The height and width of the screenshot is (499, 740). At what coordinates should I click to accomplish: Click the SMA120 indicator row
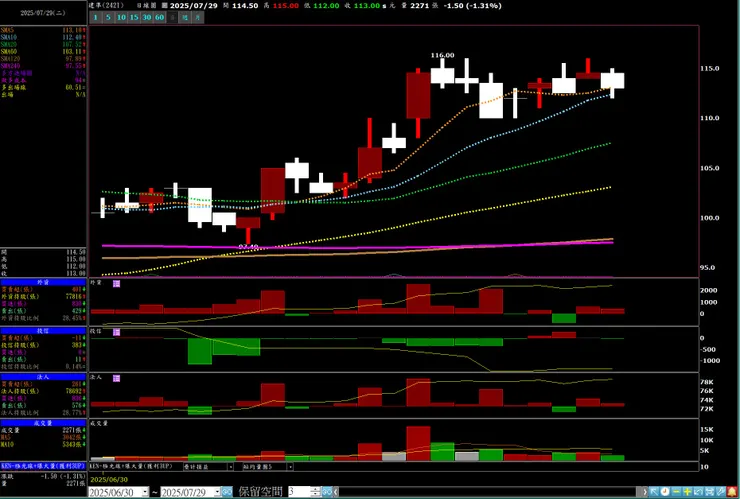(43, 59)
